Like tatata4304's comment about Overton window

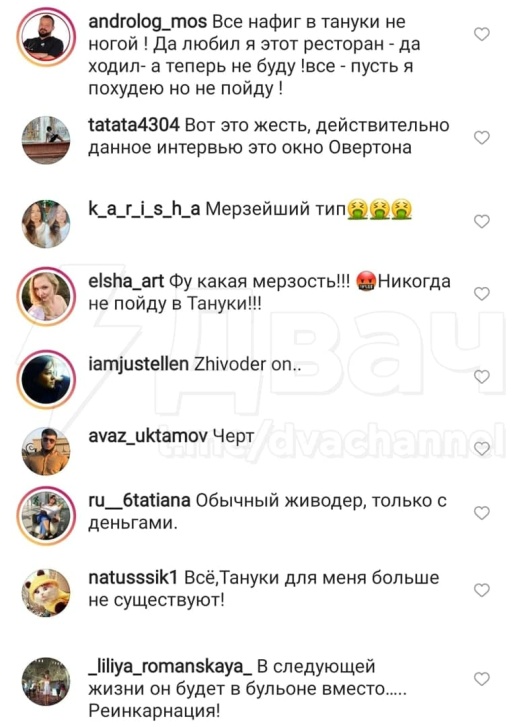tap(482, 137)
